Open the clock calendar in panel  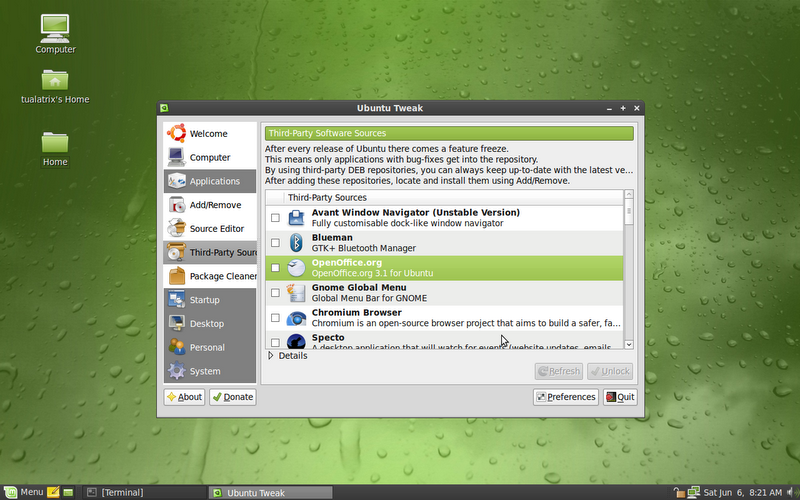742,492
